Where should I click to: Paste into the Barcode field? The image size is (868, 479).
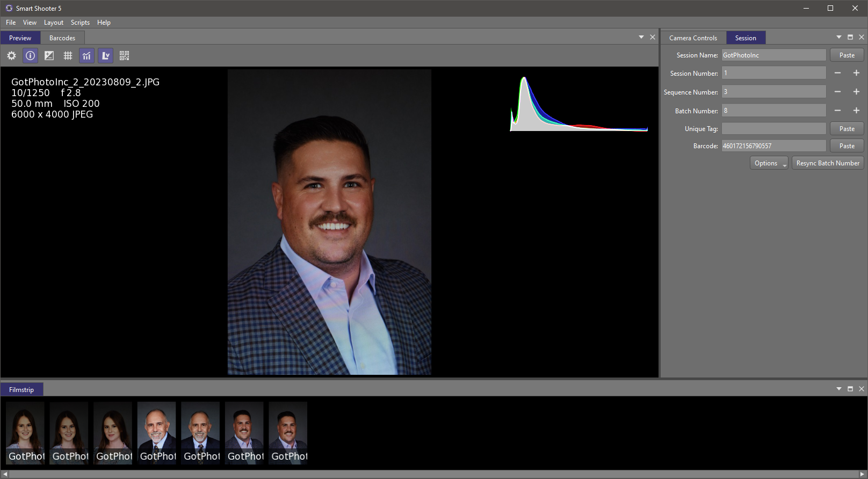(847, 146)
